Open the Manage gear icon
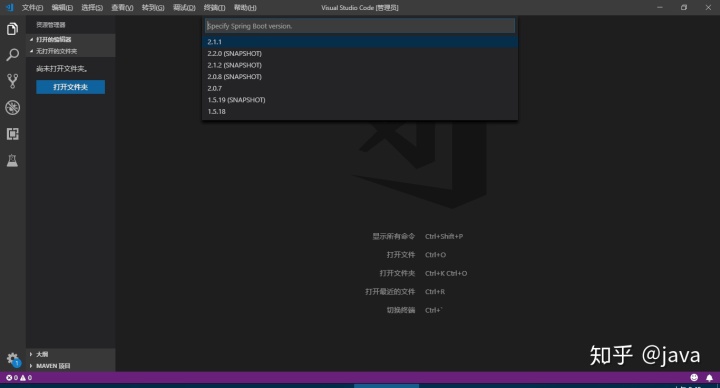 coord(12,359)
